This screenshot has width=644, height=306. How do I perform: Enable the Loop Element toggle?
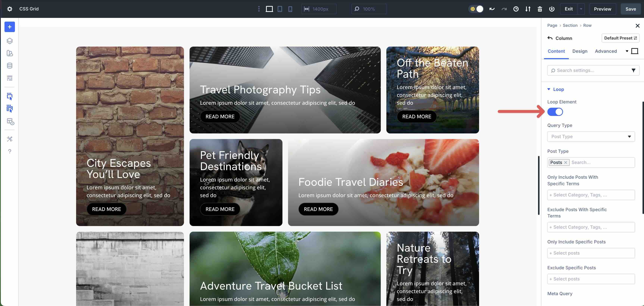(x=555, y=112)
